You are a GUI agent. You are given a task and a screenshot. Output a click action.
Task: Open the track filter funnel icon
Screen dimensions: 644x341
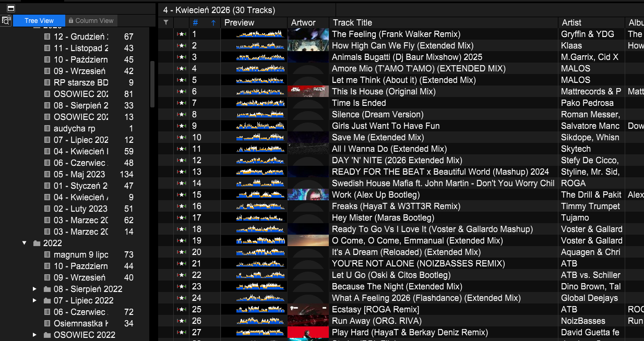click(x=166, y=22)
